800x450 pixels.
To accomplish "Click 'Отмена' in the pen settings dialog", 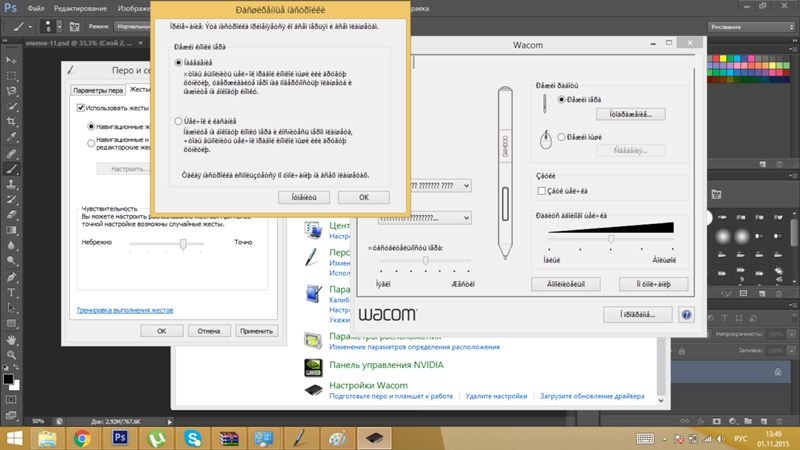I will 209,331.
